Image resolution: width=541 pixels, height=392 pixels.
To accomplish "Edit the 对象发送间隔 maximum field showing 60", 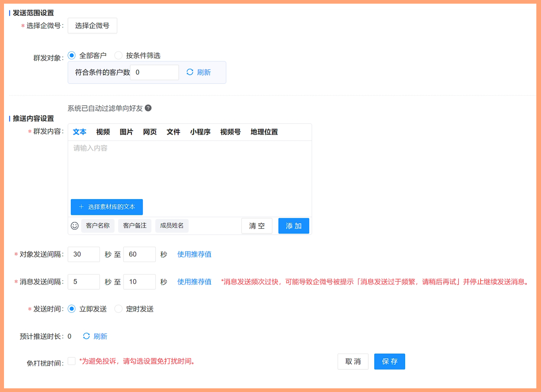I will point(139,254).
